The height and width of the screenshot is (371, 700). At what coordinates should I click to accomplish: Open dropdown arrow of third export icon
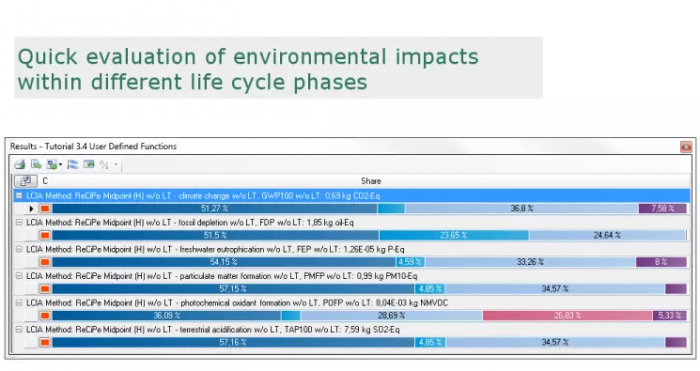60,165
